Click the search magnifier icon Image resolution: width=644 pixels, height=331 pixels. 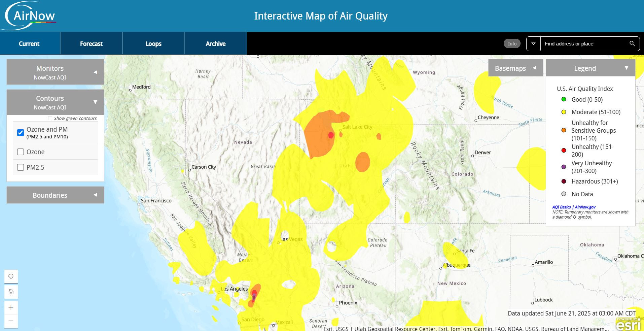click(632, 44)
